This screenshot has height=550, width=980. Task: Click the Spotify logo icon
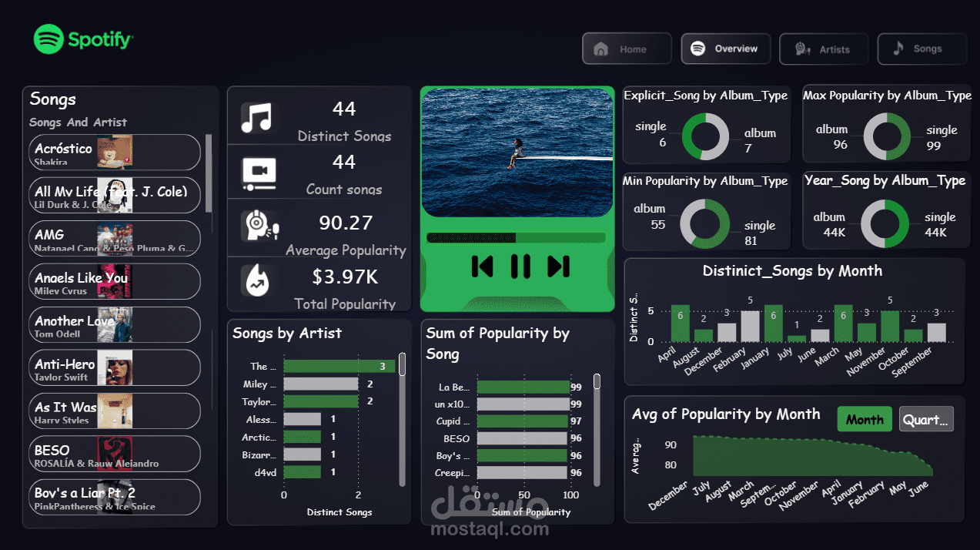pyautogui.click(x=48, y=39)
